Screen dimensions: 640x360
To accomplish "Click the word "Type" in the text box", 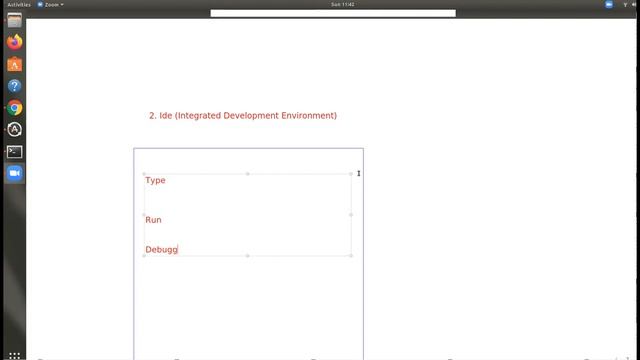I will click(x=155, y=180).
